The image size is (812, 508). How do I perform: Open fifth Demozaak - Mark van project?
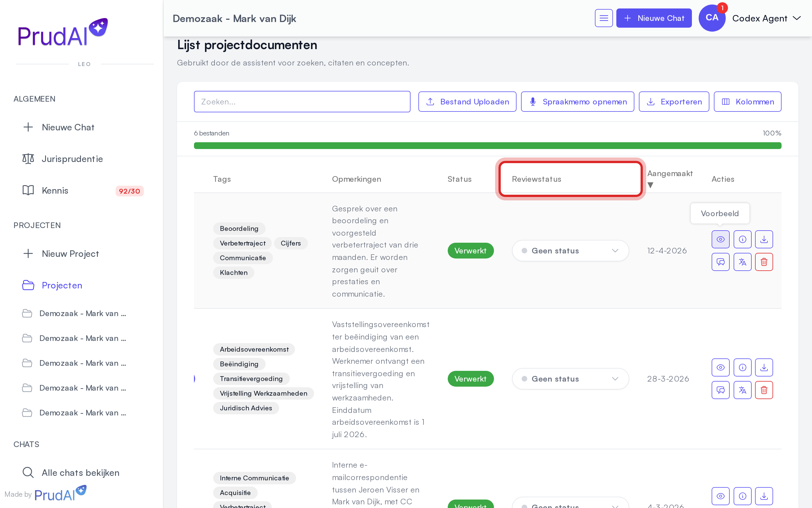(x=74, y=413)
